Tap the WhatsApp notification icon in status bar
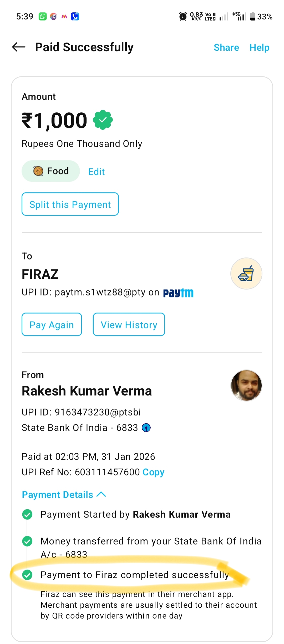 coord(43,17)
